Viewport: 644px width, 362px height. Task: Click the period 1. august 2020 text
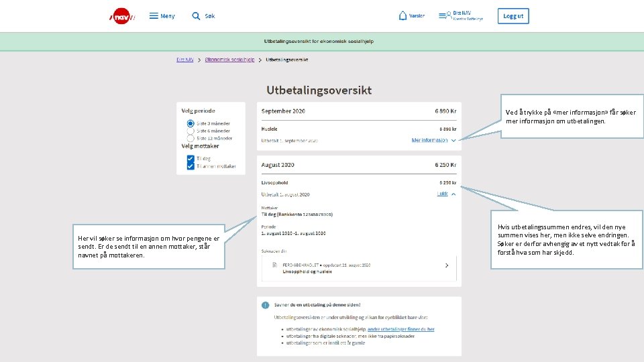293,233
